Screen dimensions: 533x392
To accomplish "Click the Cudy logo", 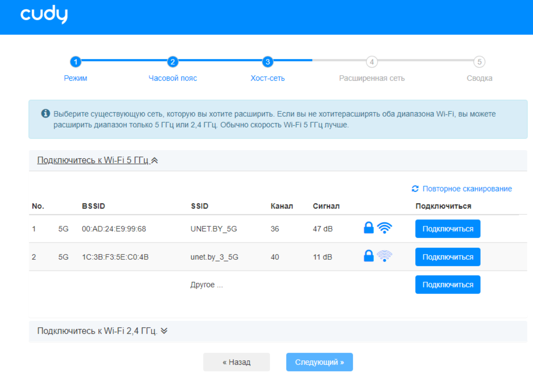I will (x=44, y=15).
